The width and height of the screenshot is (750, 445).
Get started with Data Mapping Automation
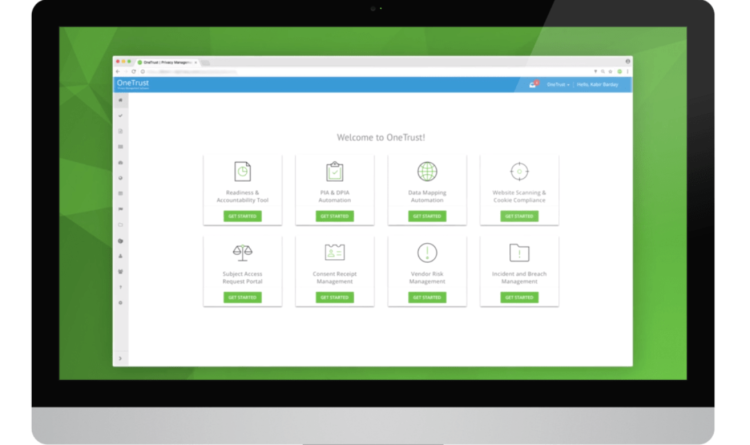point(427,216)
